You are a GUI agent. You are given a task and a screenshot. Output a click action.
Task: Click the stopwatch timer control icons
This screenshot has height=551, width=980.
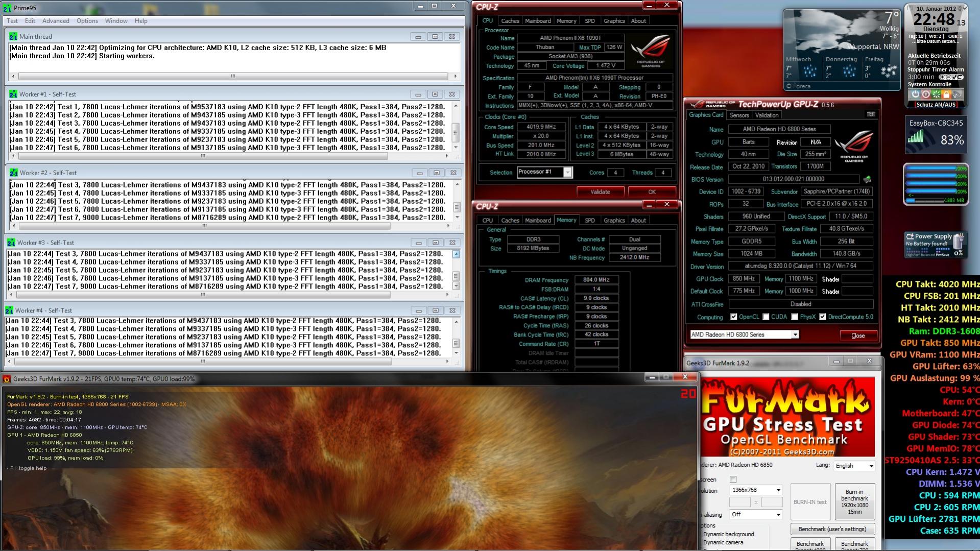tap(950, 77)
